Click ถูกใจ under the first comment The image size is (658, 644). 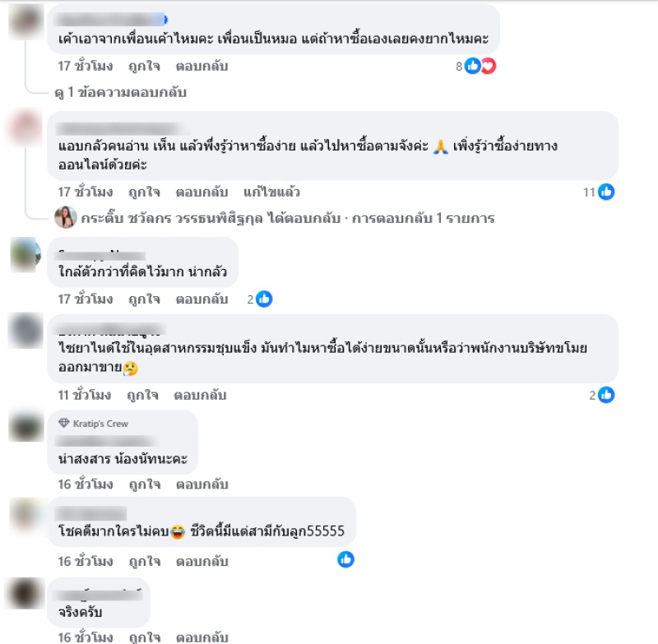click(x=145, y=67)
